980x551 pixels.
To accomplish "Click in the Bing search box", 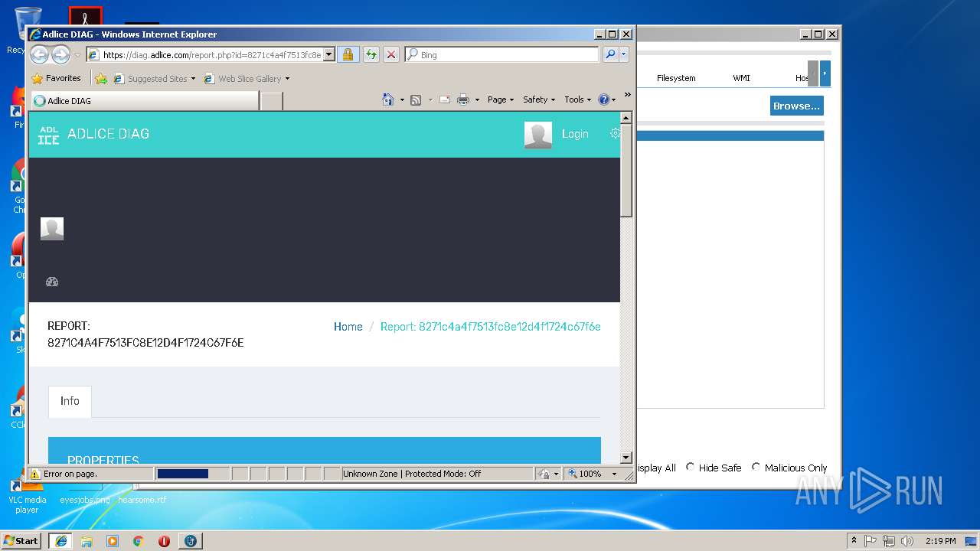I will (x=508, y=55).
